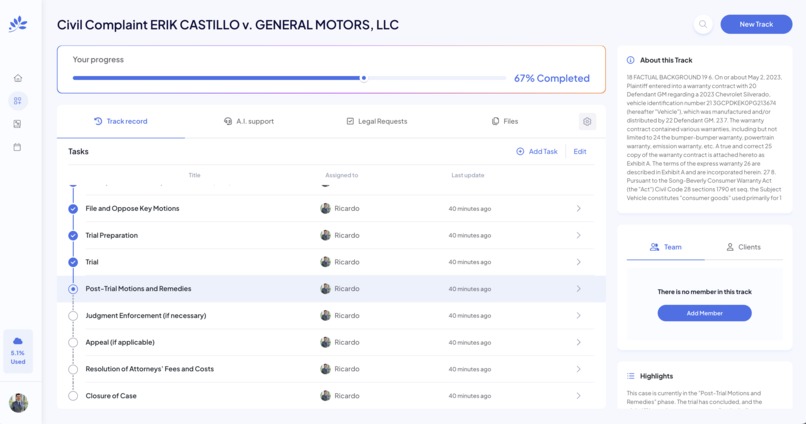The width and height of the screenshot is (806, 424).
Task: Mark Resolution of Attorneys' Fees task circle
Action: (x=73, y=369)
